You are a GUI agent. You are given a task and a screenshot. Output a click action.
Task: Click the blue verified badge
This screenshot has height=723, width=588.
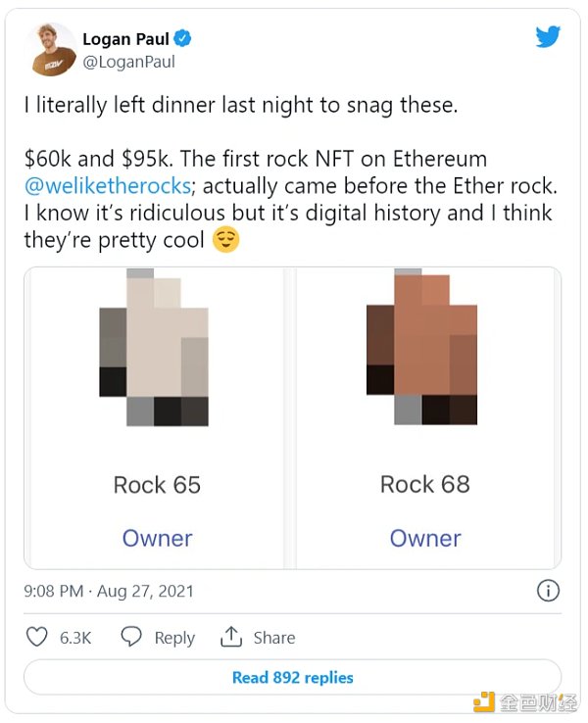tap(183, 39)
